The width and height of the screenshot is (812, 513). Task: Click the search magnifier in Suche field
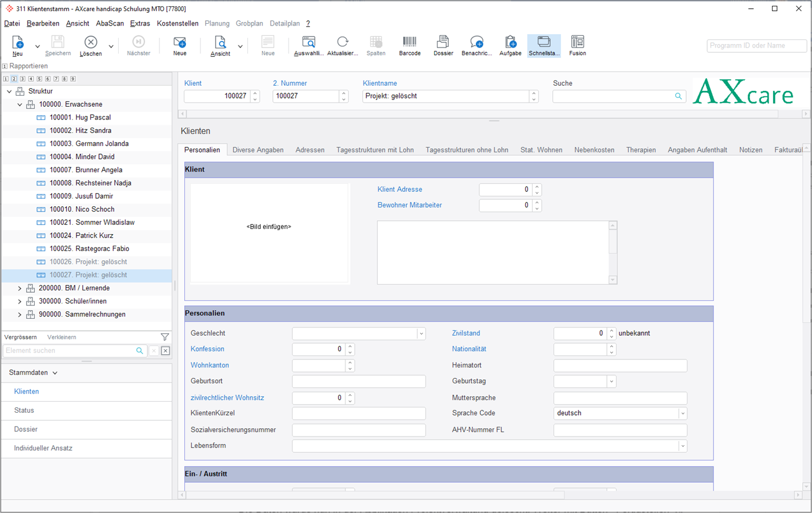pyautogui.click(x=678, y=96)
